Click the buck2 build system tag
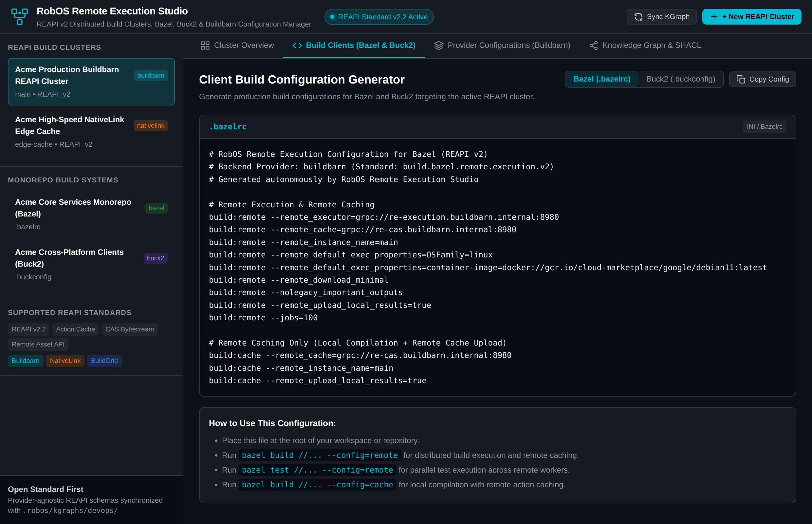 (x=156, y=258)
